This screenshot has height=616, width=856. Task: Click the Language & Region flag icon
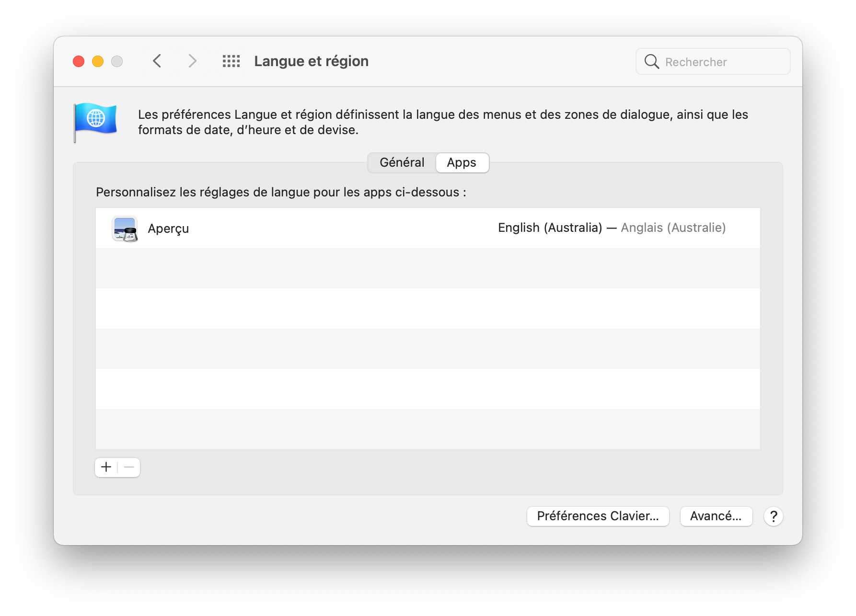[x=95, y=122]
